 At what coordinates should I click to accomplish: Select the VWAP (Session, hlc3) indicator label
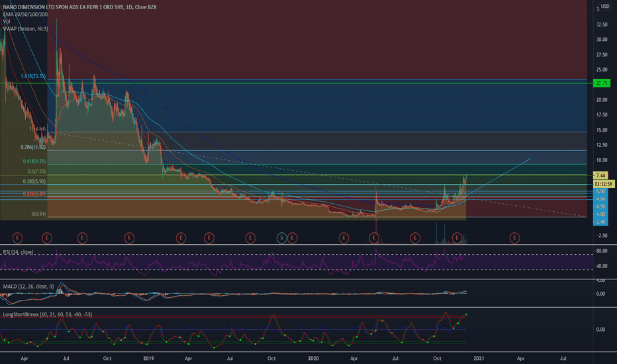click(26, 28)
